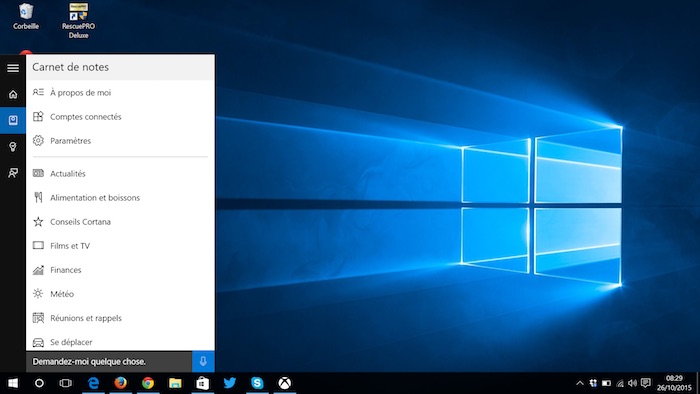
Task: Launch Google Chrome from taskbar
Action: pyautogui.click(x=148, y=383)
